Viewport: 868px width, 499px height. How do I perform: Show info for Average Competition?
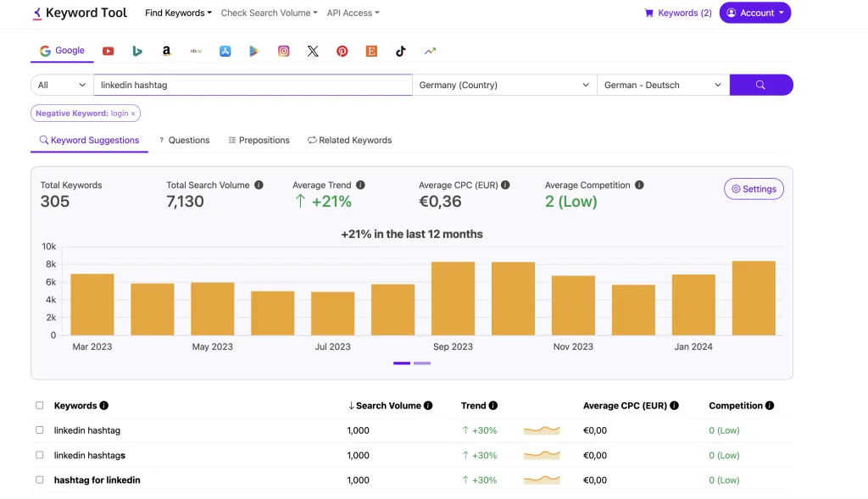point(639,185)
